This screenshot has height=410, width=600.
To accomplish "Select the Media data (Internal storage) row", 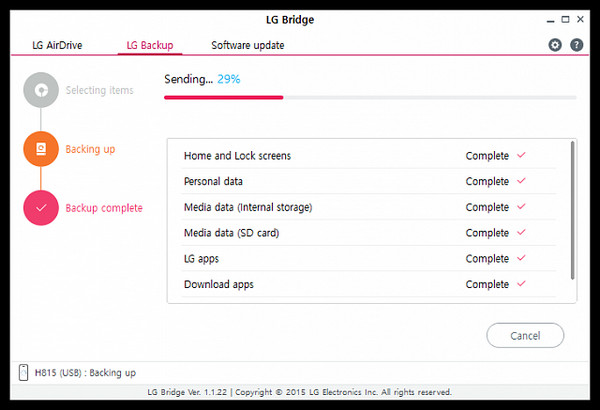I will 369,207.
